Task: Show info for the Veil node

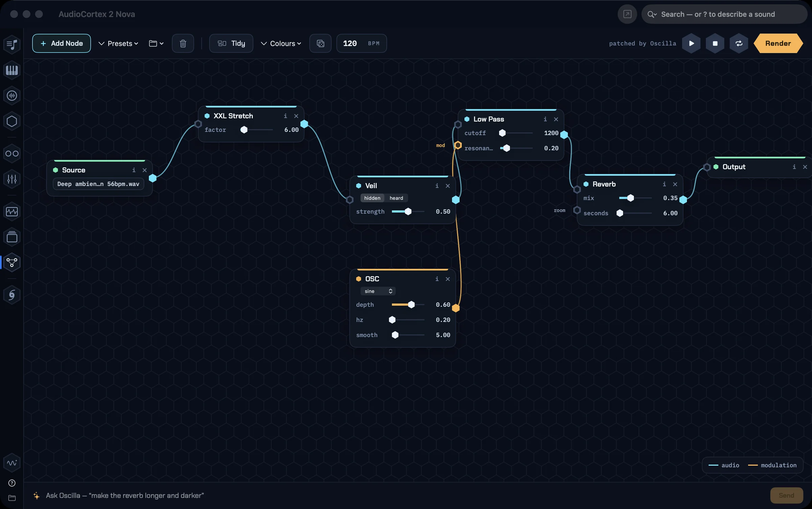Action: 437,186
